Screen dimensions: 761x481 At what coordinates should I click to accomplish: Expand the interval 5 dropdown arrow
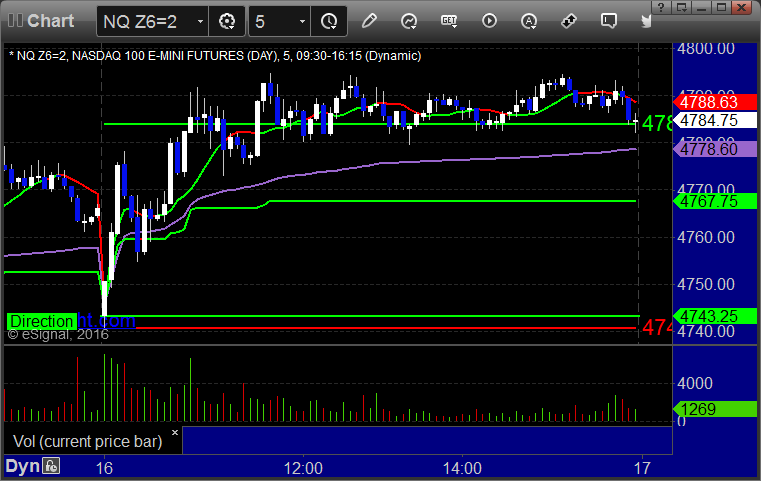tap(302, 21)
